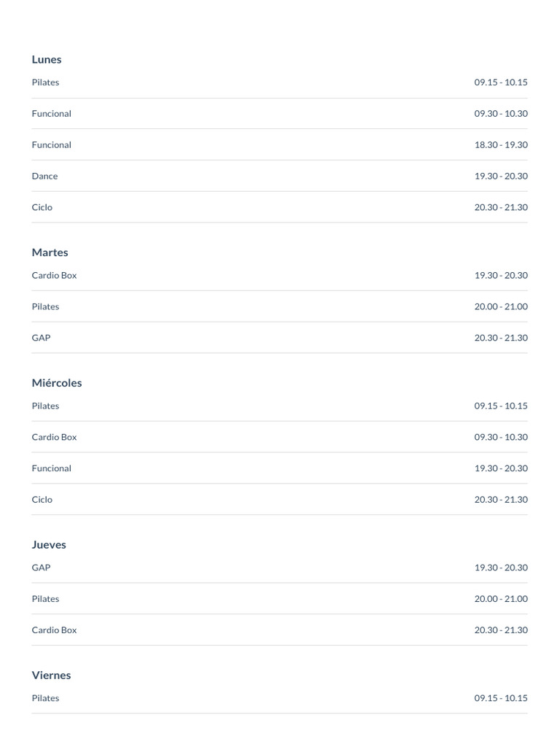Click Monday's Funcional 18.30 - 19.30 time
The image size is (560, 747).
point(500,145)
